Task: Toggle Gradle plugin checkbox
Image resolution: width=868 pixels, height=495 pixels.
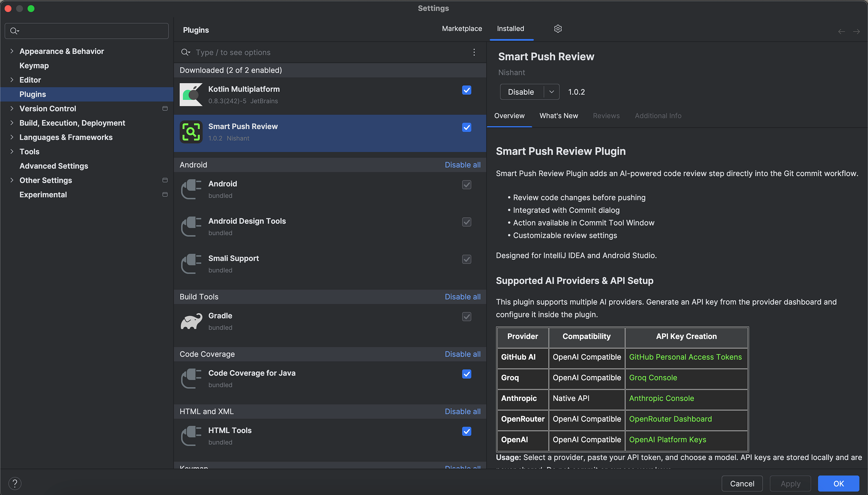Action: (x=466, y=317)
